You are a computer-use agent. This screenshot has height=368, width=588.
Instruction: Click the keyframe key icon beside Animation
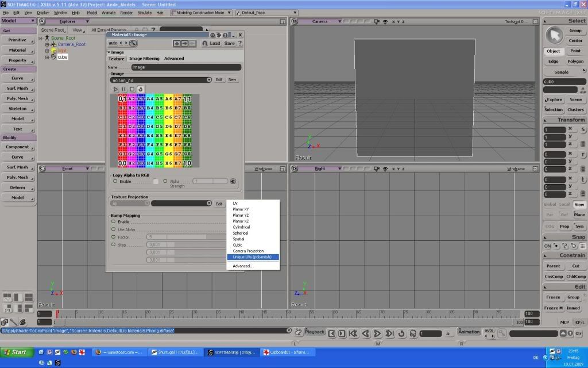coord(502,333)
